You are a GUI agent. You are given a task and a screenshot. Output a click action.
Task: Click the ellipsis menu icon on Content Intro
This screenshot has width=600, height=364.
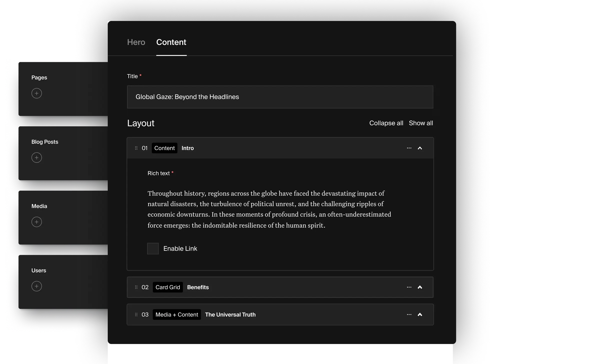pyautogui.click(x=409, y=147)
